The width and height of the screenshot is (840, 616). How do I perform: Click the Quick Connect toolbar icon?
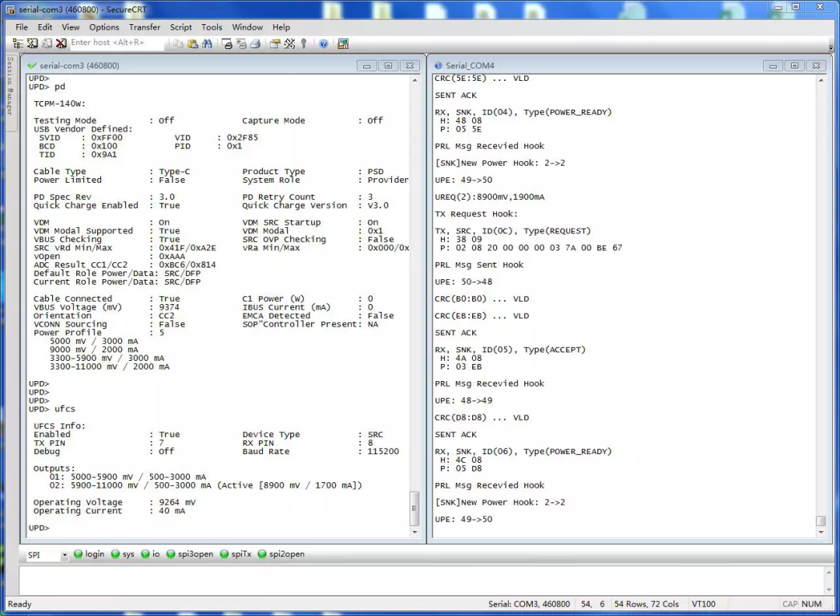click(33, 44)
